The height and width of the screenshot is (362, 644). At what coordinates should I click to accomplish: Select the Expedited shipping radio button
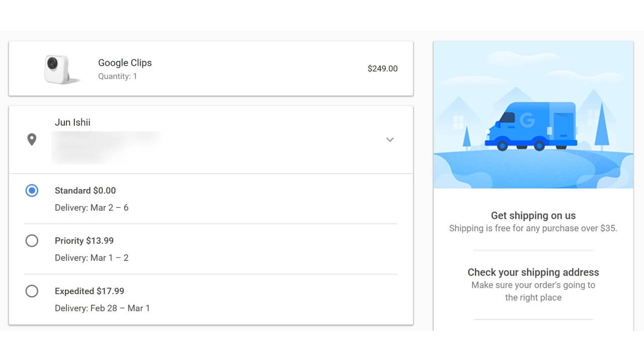[32, 291]
